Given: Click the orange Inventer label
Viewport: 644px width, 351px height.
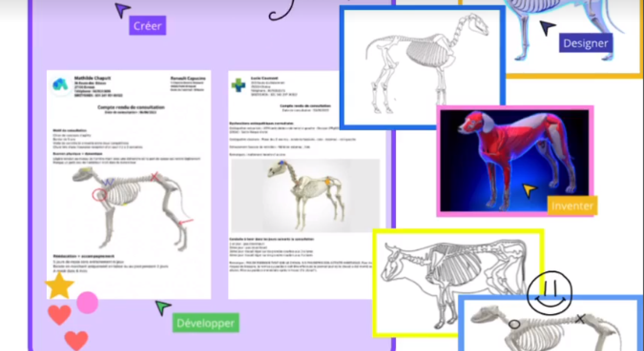Looking at the screenshot, I should coord(572,206).
